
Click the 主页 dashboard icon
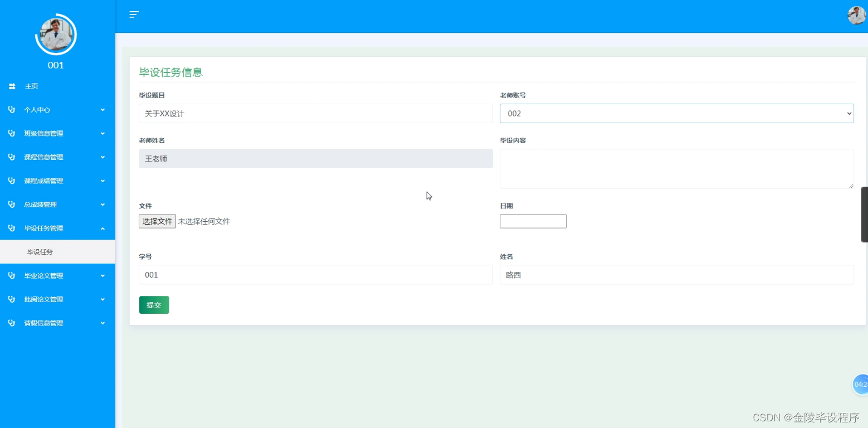12,86
